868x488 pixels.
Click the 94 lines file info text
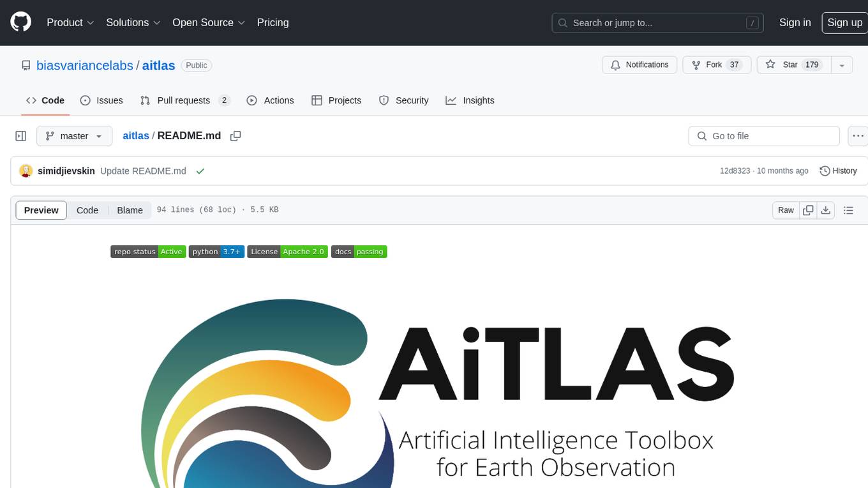pos(218,210)
